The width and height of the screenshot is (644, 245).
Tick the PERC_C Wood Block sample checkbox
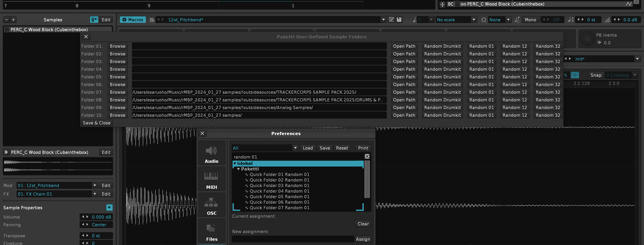[7, 29]
